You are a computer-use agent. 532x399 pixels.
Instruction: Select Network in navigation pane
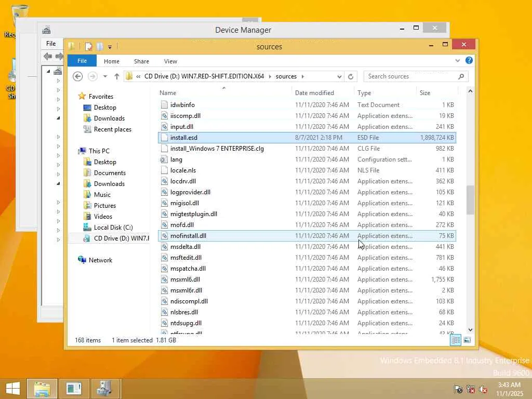point(100,260)
